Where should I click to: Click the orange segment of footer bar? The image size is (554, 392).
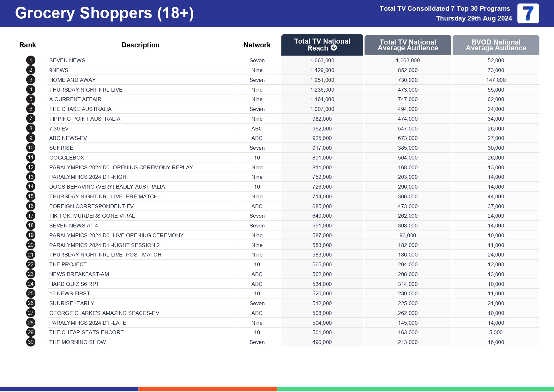pyautogui.click(x=208, y=389)
